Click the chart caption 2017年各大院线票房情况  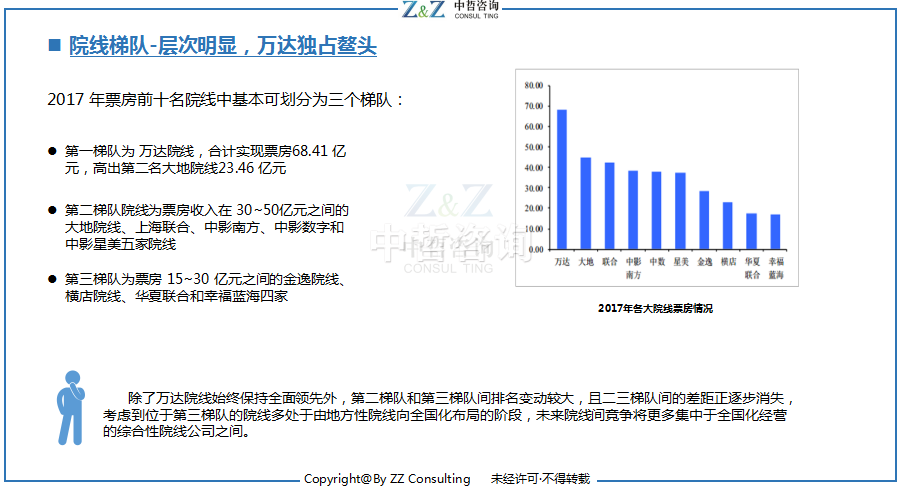click(655, 309)
